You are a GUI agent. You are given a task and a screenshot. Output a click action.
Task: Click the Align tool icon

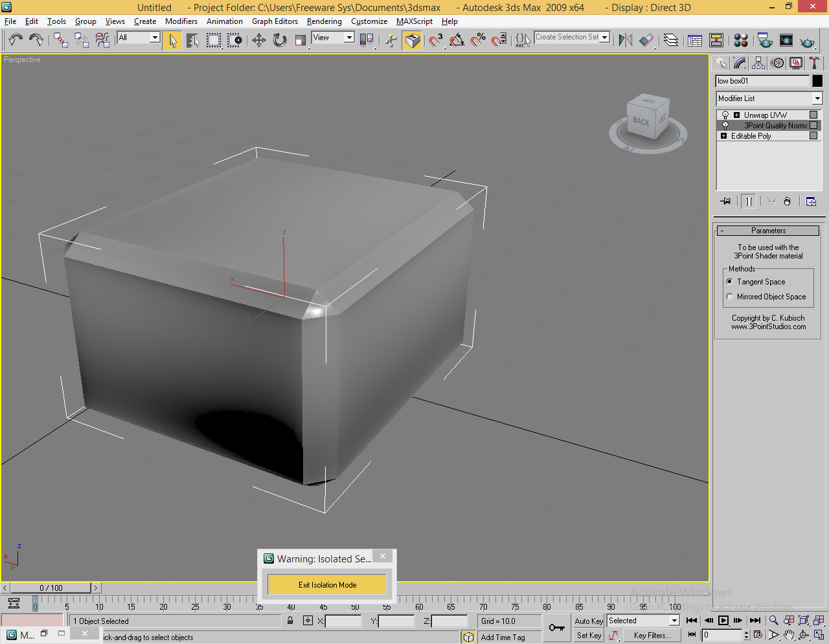point(646,40)
